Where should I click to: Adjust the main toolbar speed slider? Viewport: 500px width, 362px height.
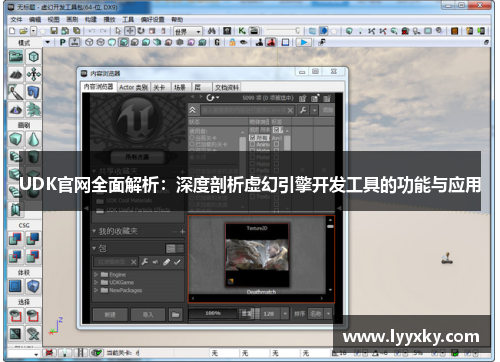click(283, 31)
